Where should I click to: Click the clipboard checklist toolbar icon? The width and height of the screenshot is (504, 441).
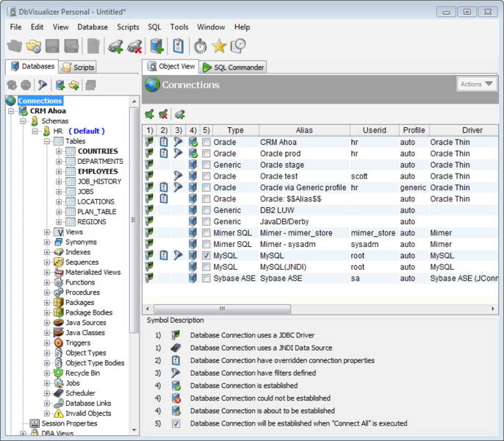(x=178, y=46)
